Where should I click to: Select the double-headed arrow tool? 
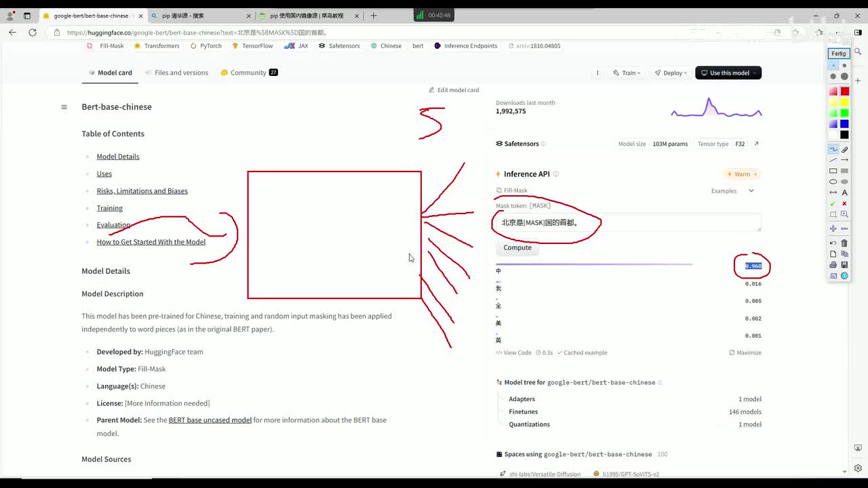[833, 192]
